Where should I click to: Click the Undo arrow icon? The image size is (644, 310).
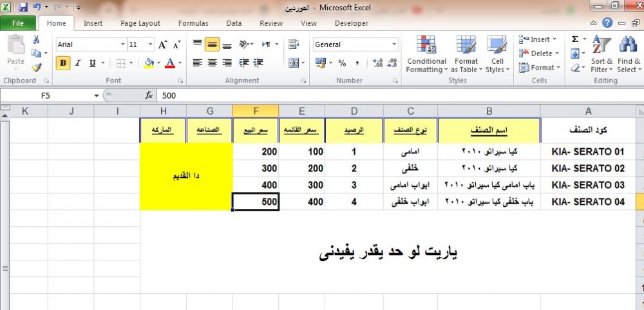[x=37, y=7]
